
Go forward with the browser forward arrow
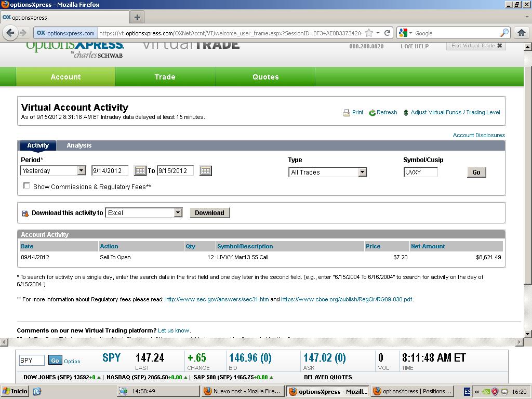(23, 33)
